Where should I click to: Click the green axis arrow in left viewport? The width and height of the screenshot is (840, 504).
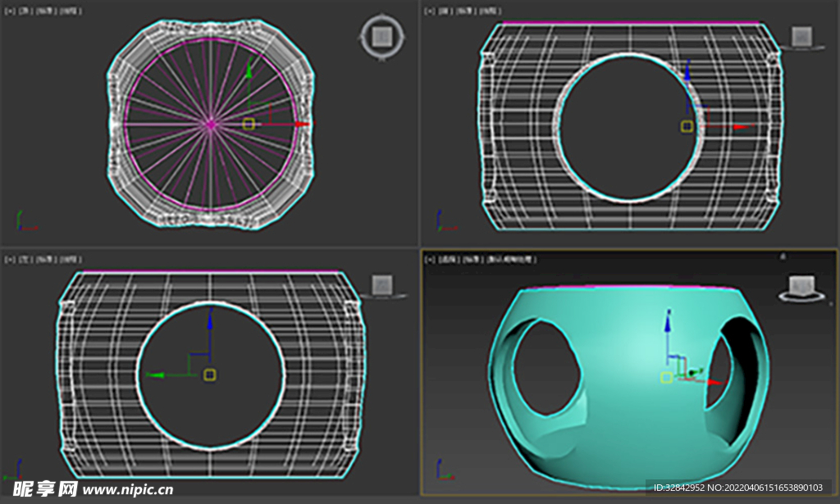[x=155, y=375]
